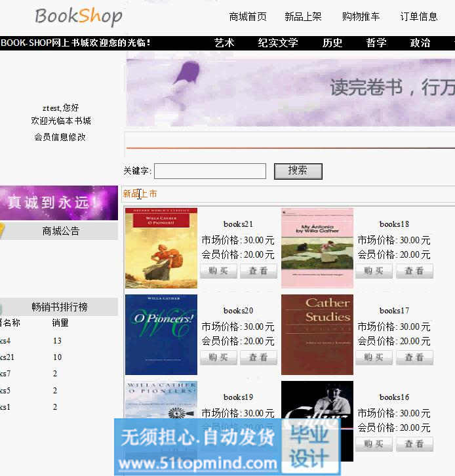The width and height of the screenshot is (455, 476).
Task: Open the books21 cover thumbnail
Action: coord(161,248)
